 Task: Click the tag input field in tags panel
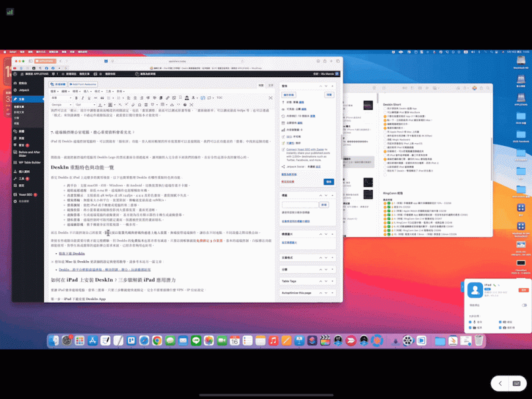point(300,204)
